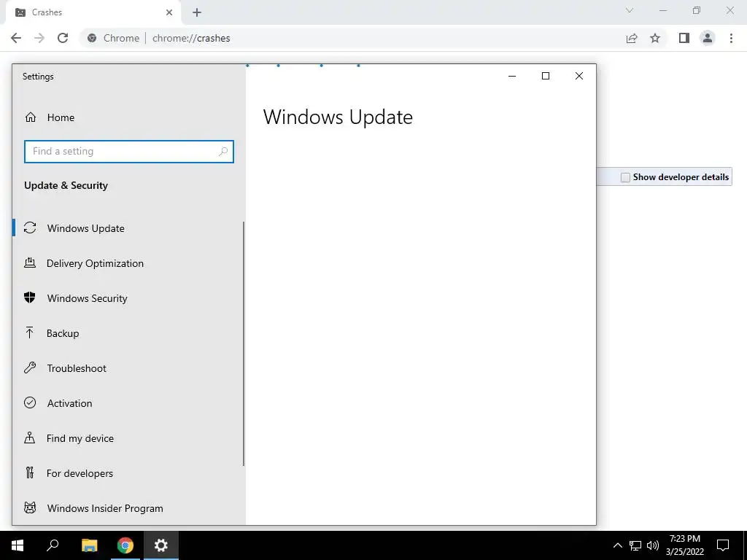Open File Explorer from the taskbar

89,545
